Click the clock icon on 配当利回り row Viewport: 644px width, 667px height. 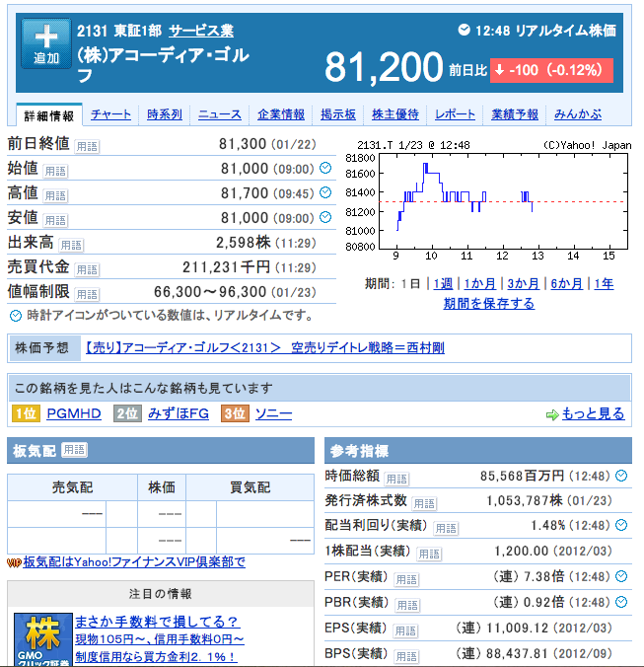click(621, 525)
